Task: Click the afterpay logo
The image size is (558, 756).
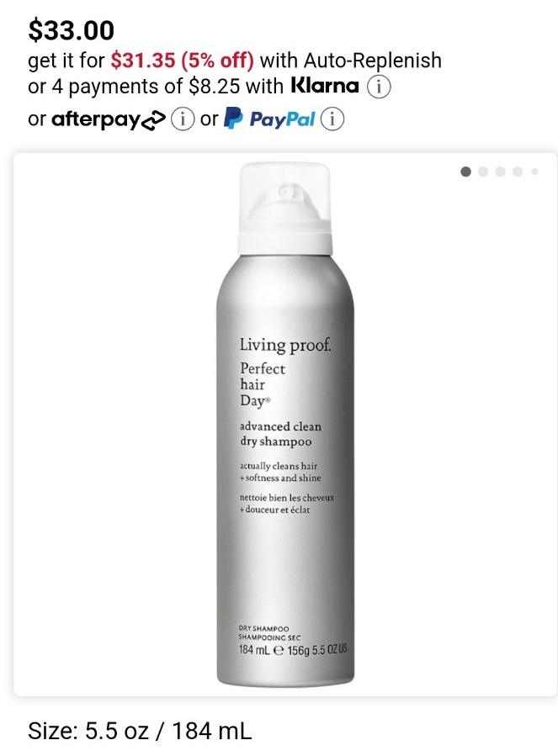Action: click(109, 119)
